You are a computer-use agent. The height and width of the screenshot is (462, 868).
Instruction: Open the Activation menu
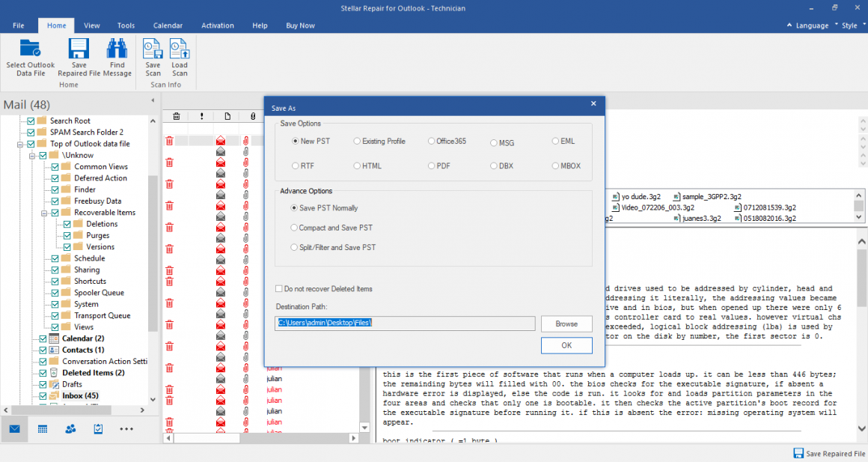click(x=217, y=25)
